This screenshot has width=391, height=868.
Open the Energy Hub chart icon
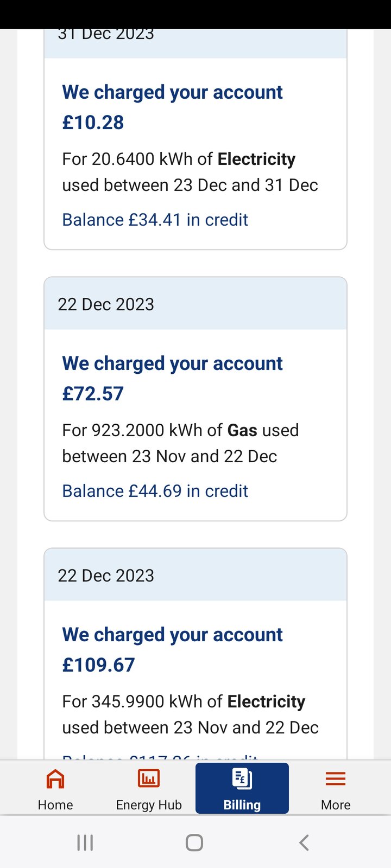(x=148, y=779)
